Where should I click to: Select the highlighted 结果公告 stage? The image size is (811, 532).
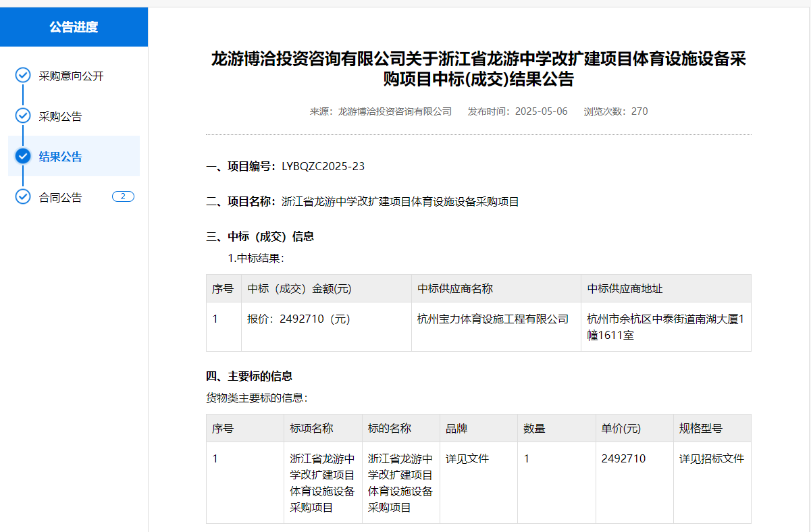pyautogui.click(x=60, y=157)
